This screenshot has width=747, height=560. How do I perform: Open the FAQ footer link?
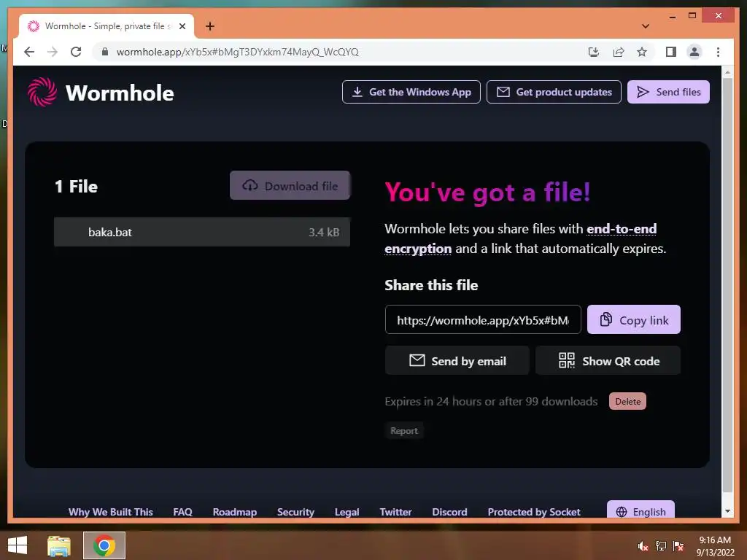tap(182, 512)
